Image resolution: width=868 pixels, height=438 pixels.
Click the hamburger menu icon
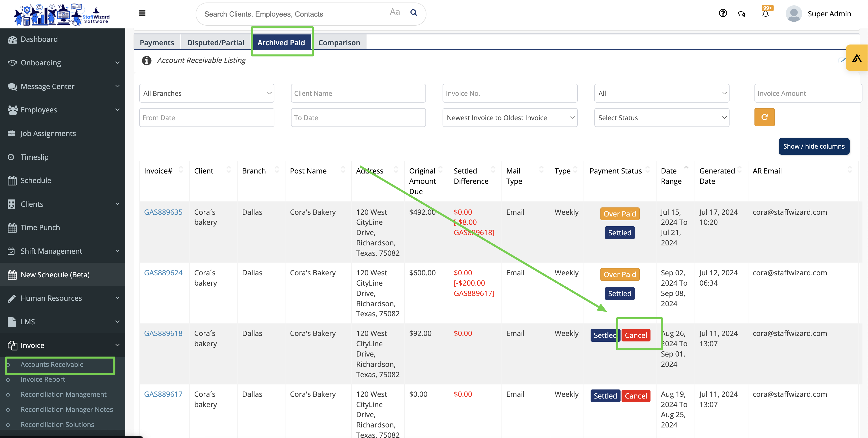(142, 13)
